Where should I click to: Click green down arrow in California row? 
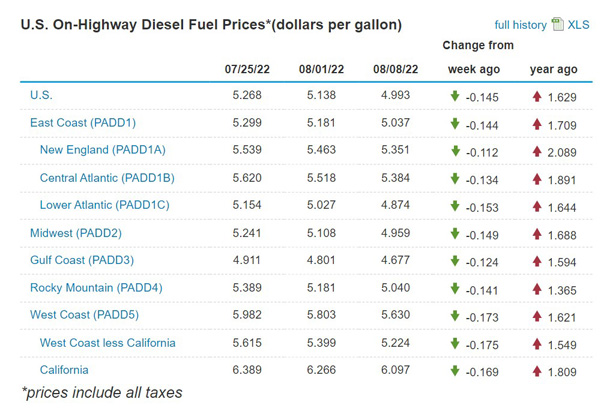click(455, 371)
